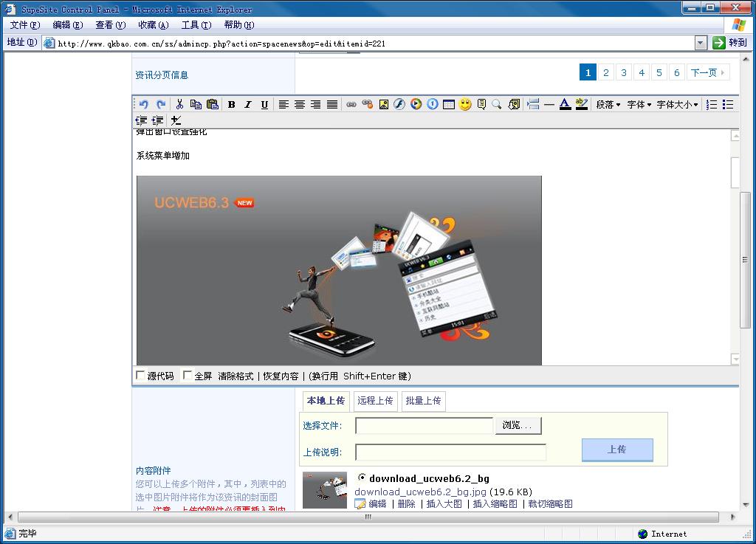Viewport: 756px width, 544px height.
Task: Go to page 5 of pagination
Action: coord(659,73)
